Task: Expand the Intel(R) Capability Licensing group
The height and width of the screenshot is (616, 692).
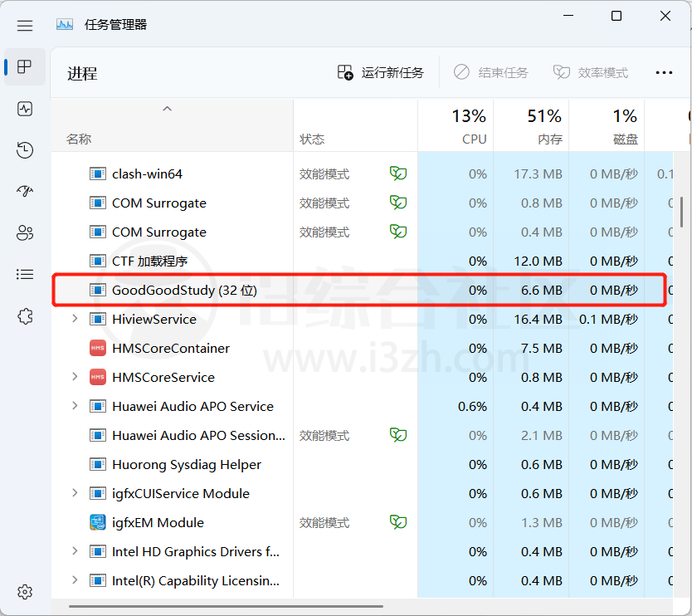Action: [75, 580]
